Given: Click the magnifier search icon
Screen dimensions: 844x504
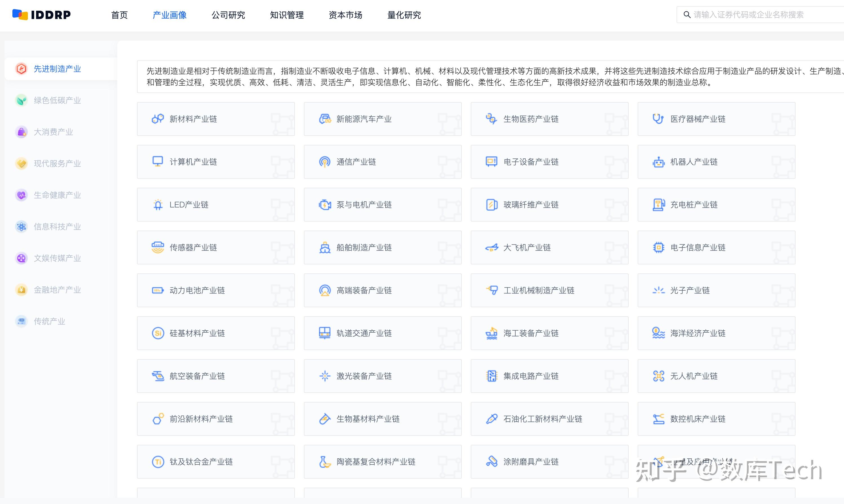Looking at the screenshot, I should point(687,15).
